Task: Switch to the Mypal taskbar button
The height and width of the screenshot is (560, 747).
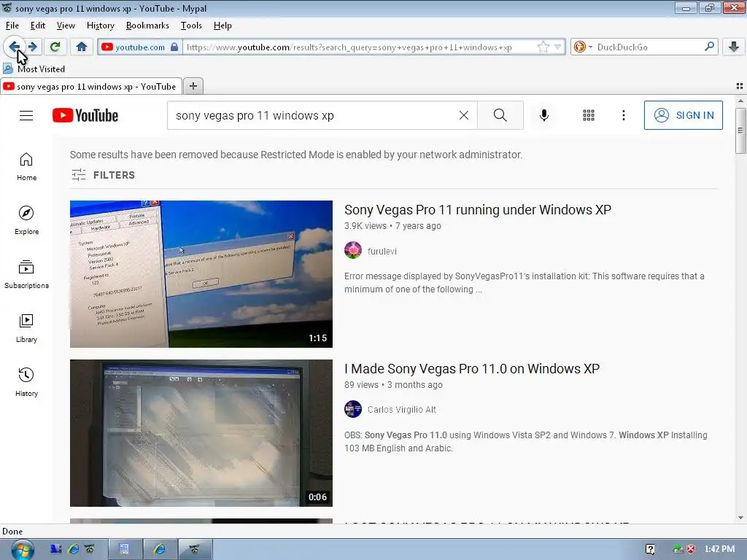Action: coord(195,549)
